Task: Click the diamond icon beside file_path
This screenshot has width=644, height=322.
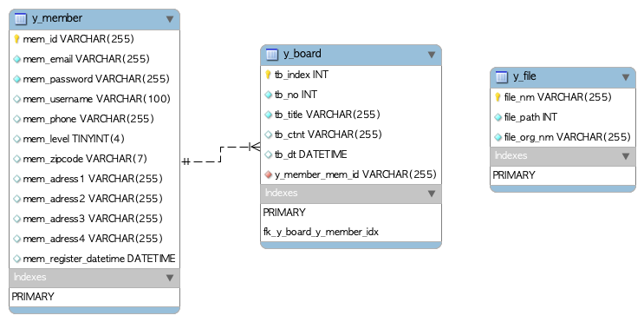Action: pyautogui.click(x=498, y=118)
